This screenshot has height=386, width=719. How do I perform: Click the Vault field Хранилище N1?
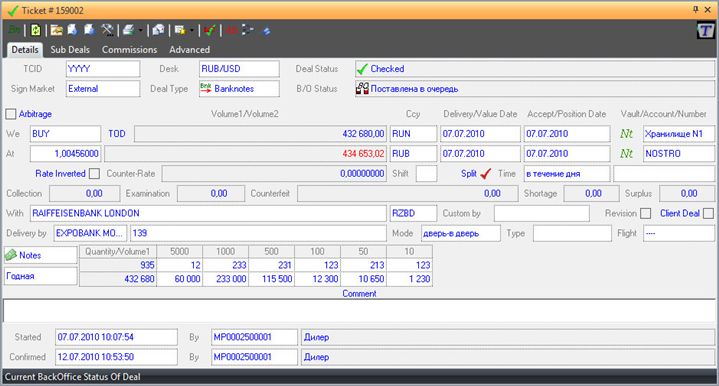[679, 133]
